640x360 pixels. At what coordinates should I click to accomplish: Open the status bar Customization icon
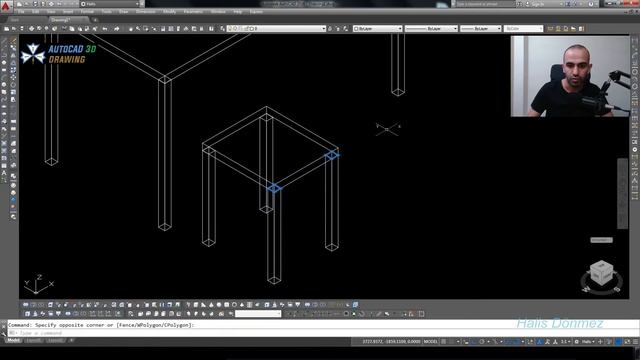[636, 342]
